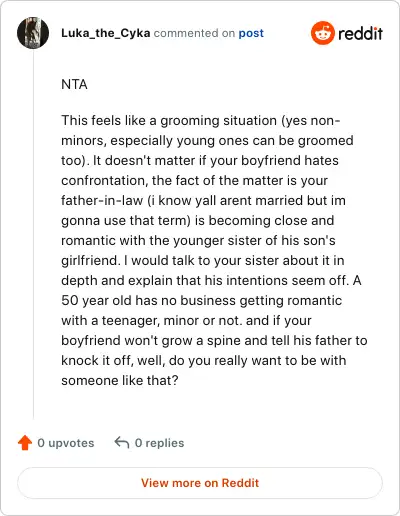Click the line starting "confrontation, the fact"

[195, 181]
